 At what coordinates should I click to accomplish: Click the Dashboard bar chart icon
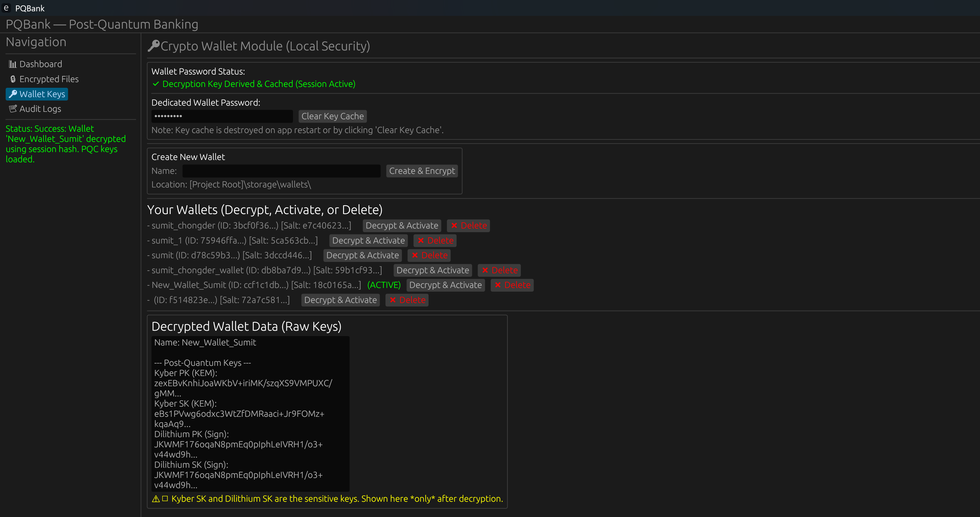(12, 64)
